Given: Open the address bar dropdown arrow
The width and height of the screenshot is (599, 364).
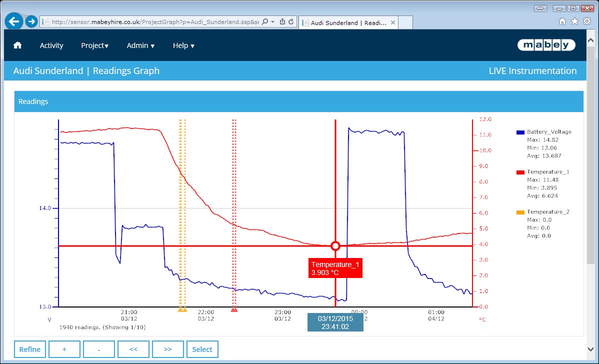Looking at the screenshot, I should click(x=273, y=22).
